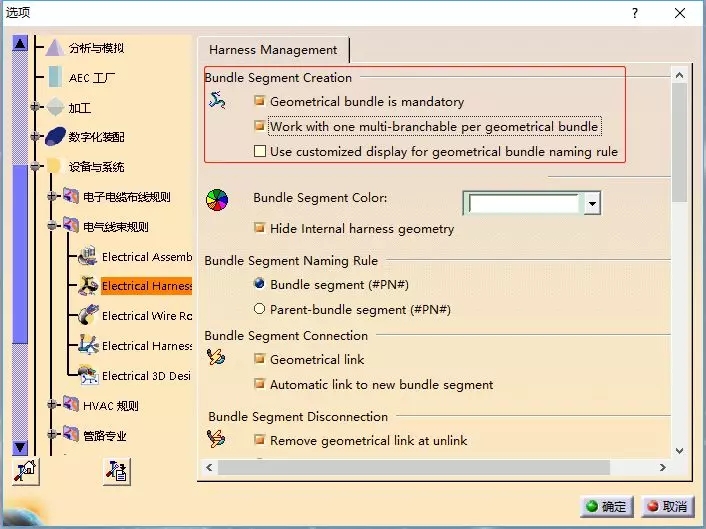The width and height of the screenshot is (706, 529).
Task: Click the 数字化装配 category icon
Action: [x=55, y=136]
